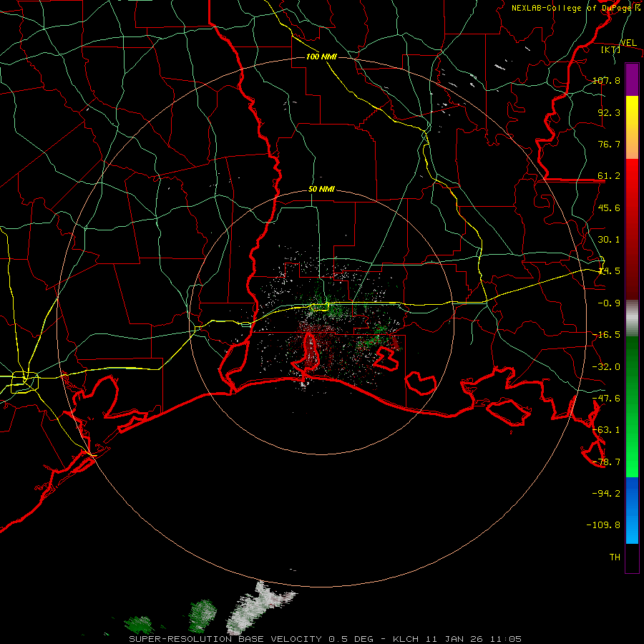Image resolution: width=644 pixels, height=644 pixels.
Task: Pick the gray segment of velocity color bar
Action: coord(632,318)
